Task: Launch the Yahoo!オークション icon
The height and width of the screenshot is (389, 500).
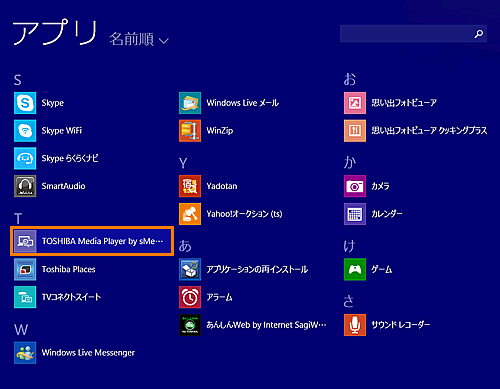Action: coord(190,214)
